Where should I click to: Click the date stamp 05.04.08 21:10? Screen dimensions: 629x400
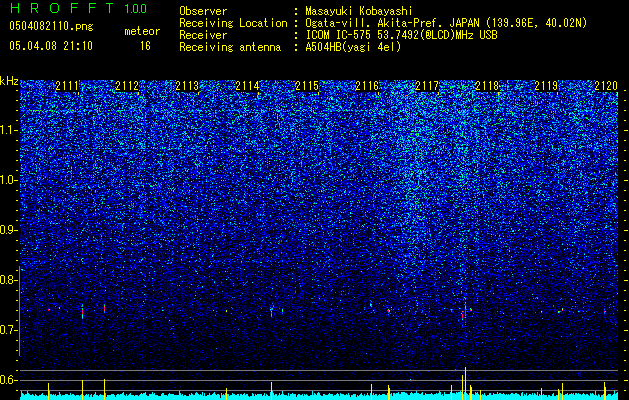(x=51, y=46)
